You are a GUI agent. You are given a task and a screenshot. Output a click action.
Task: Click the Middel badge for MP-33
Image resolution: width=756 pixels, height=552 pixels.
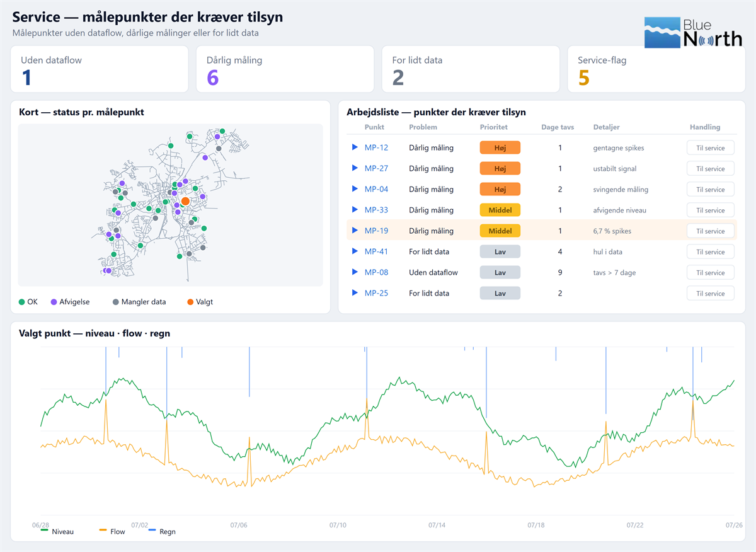500,210
